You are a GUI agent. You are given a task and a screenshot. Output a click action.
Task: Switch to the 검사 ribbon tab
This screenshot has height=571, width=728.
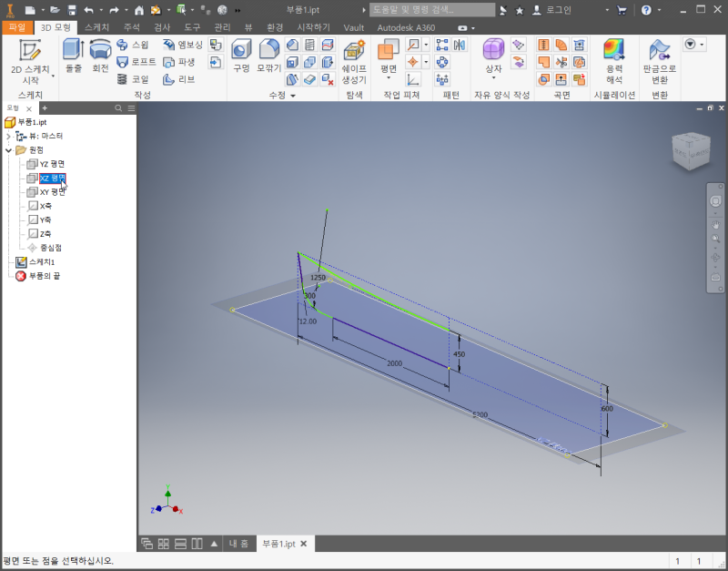(x=162, y=27)
